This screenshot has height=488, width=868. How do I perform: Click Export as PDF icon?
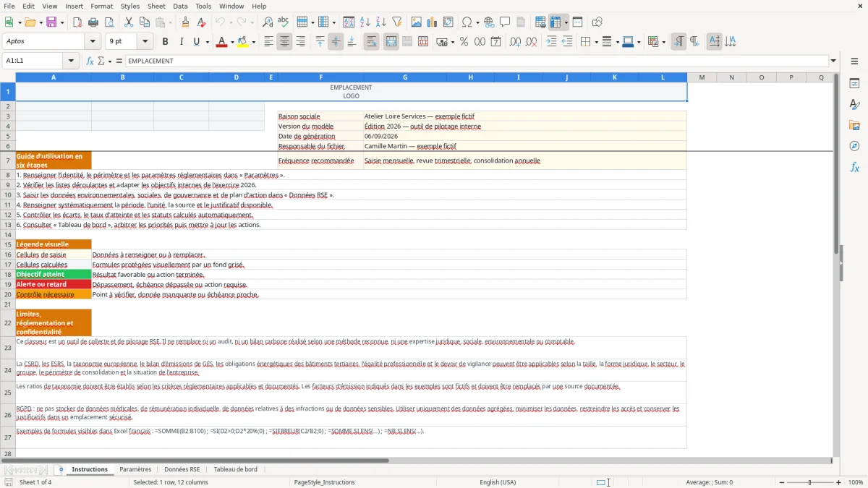pos(77,22)
